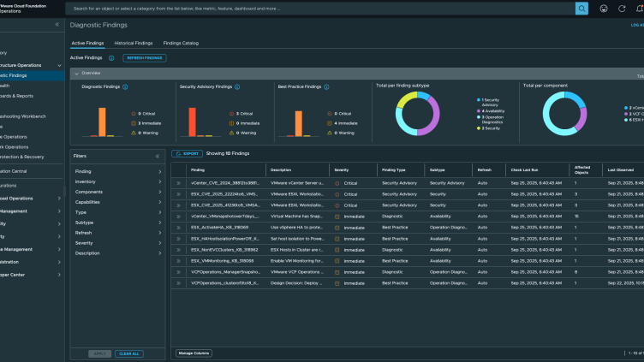The height and width of the screenshot is (362, 644).
Task: Click description 'Virtual Machine has Snap...'
Action: pos(296,217)
